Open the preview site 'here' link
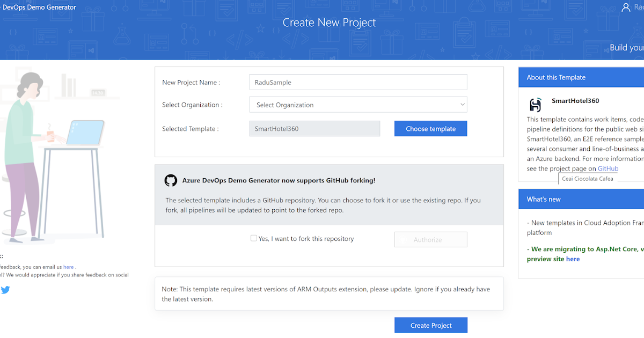644x338 pixels. point(573,259)
